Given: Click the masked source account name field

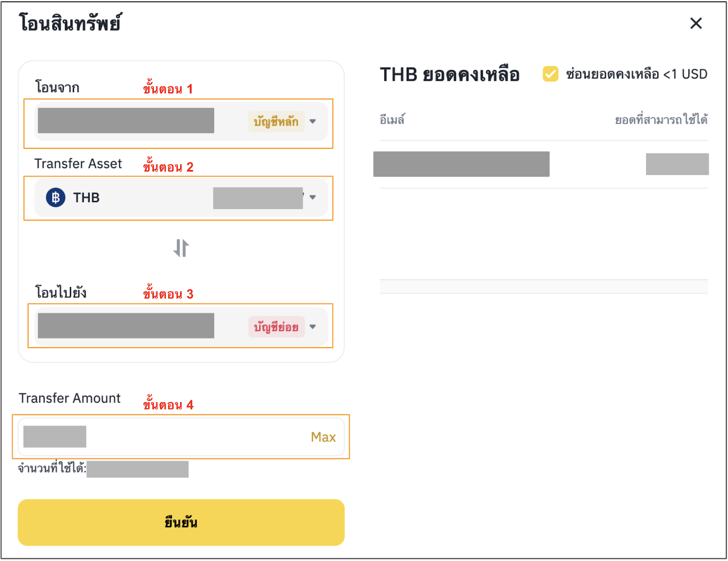Looking at the screenshot, I should (126, 121).
